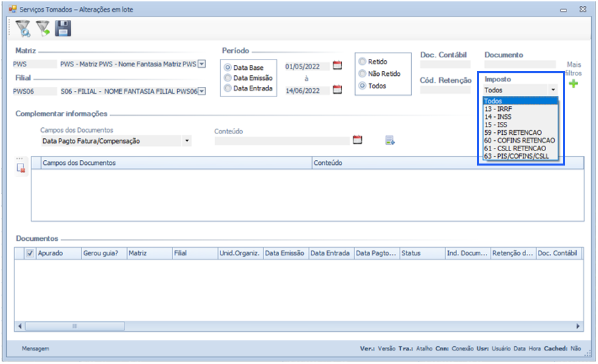Click the Status column header
Viewport: 598px width, 364px height.
pyautogui.click(x=421, y=253)
